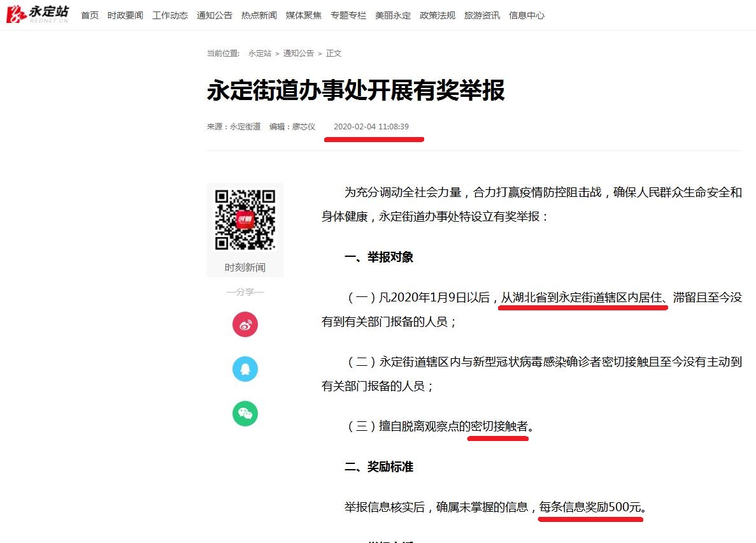The image size is (756, 543).
Task: Click the 正文 breadcrumb entry
Action: 334,54
